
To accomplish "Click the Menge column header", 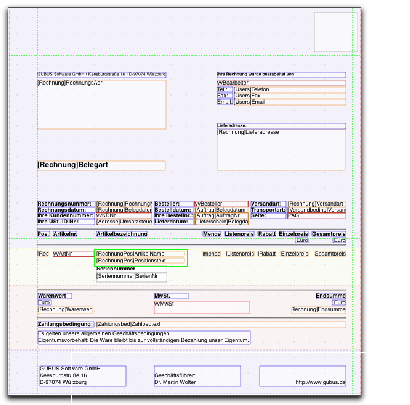I will (212, 234).
